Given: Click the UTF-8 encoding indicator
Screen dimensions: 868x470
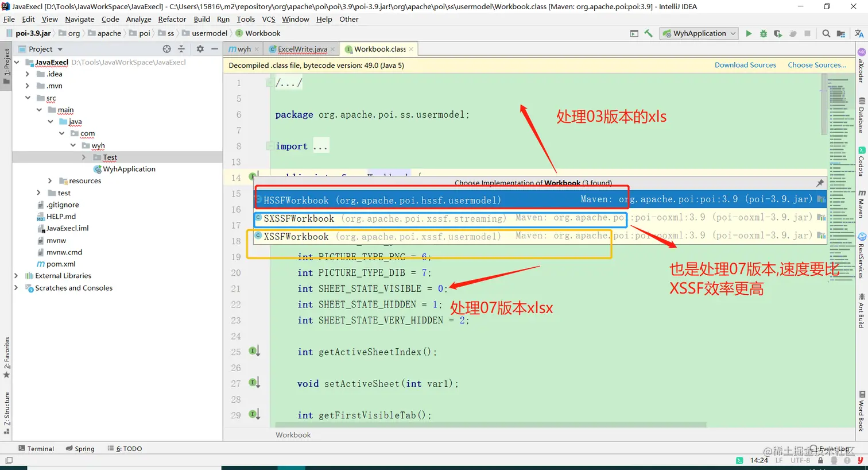Looking at the screenshot, I should point(800,460).
